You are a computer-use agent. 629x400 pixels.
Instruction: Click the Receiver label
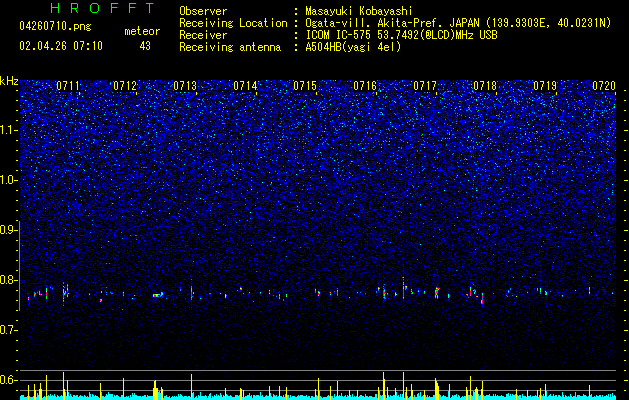(203, 35)
